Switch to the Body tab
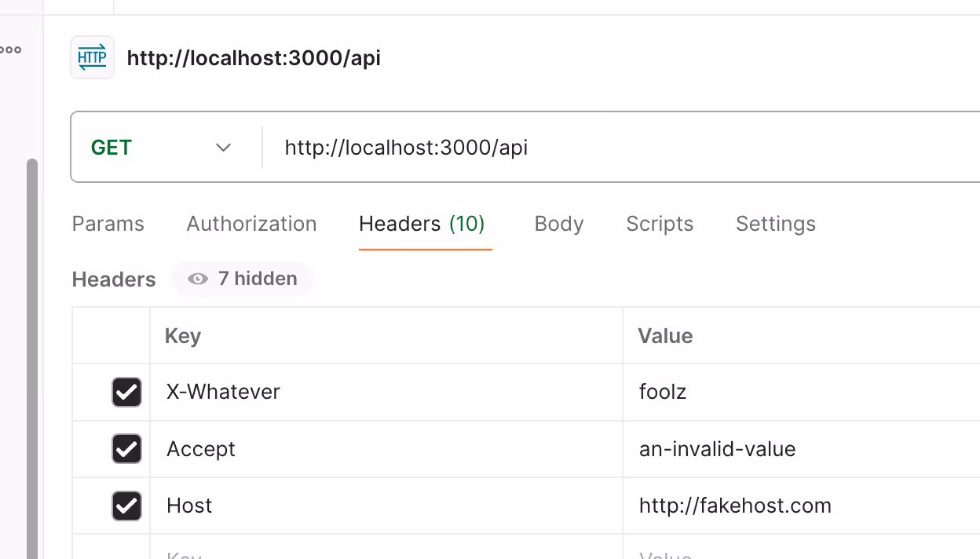980x559 pixels. coord(559,224)
